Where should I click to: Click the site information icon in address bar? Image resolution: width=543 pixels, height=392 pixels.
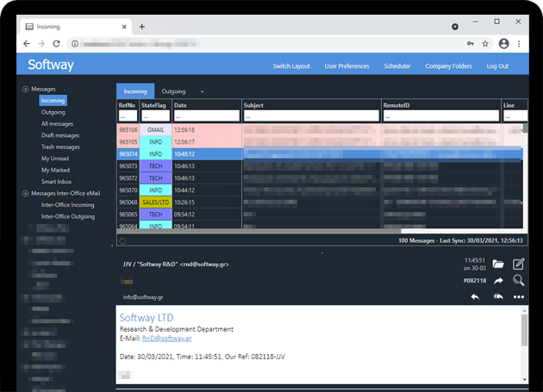click(x=75, y=44)
